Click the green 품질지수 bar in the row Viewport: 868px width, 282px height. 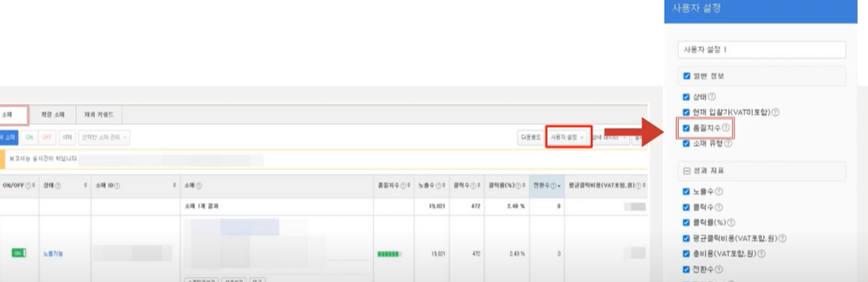pos(390,254)
